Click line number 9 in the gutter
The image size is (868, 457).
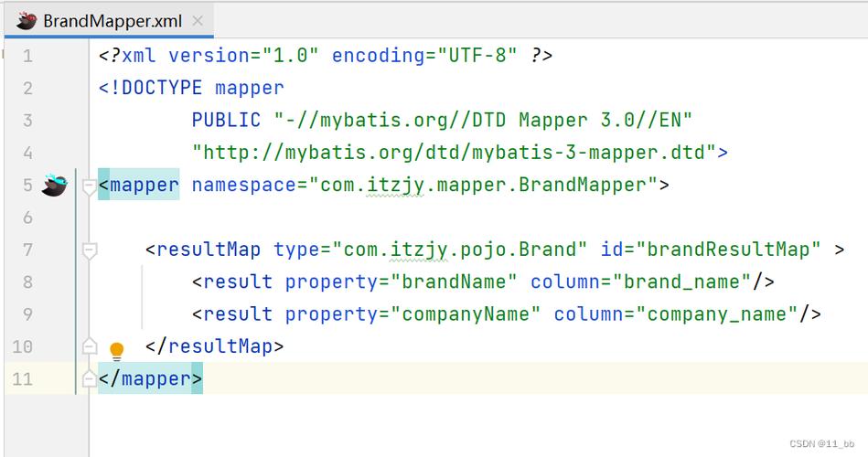tap(27, 314)
